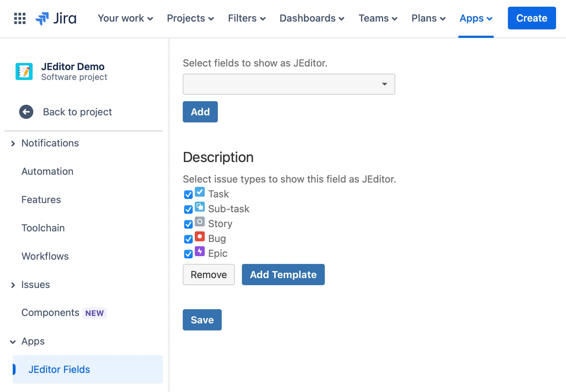This screenshot has width=566, height=392.
Task: Open the Projects dropdown menu
Action: (x=191, y=18)
